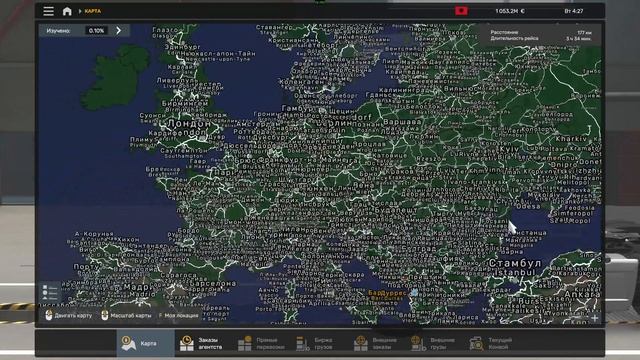Click the Ньюкасл-апон-Тайн city label
Image resolution: width=640 pixels, height=360 pixels.
point(218,53)
